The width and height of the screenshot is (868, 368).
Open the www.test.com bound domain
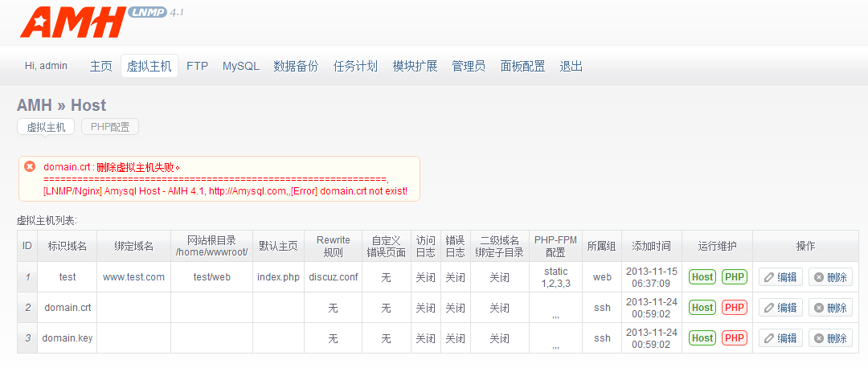[133, 277]
